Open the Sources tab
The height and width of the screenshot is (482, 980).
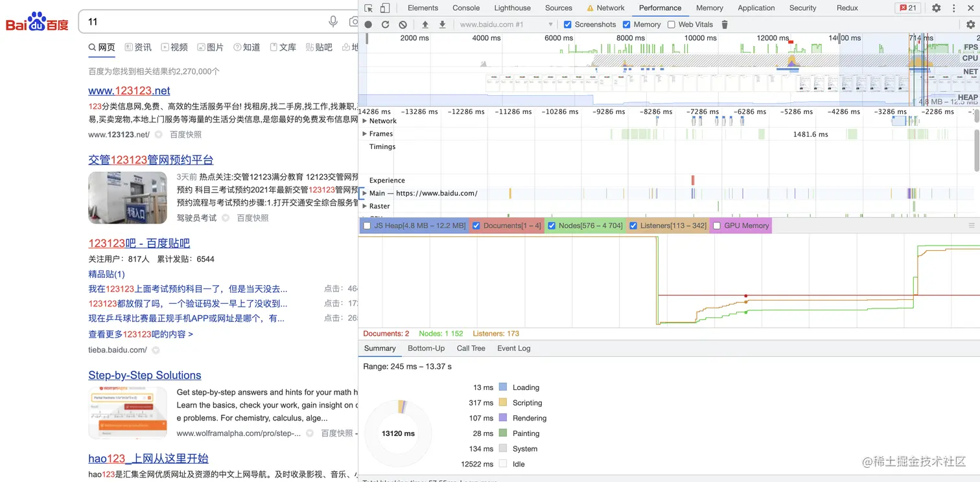[559, 8]
